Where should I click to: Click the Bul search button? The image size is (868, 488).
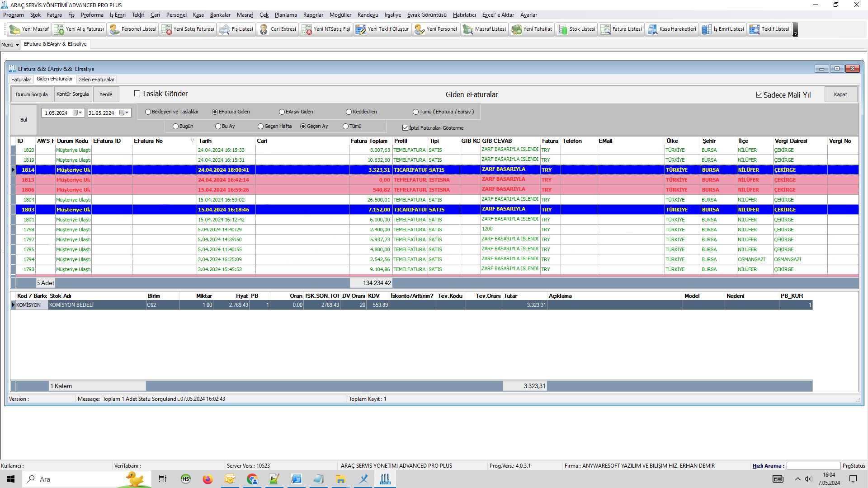24,120
